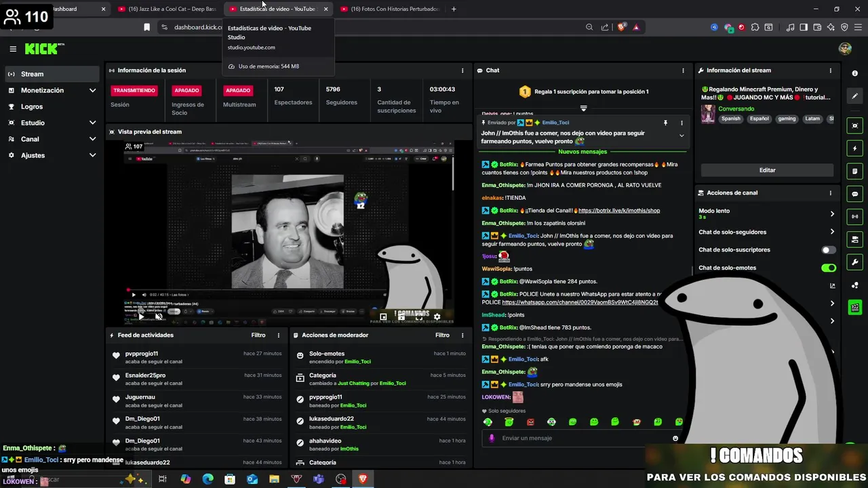Open Feed de actividades three-dot options

coord(278,335)
